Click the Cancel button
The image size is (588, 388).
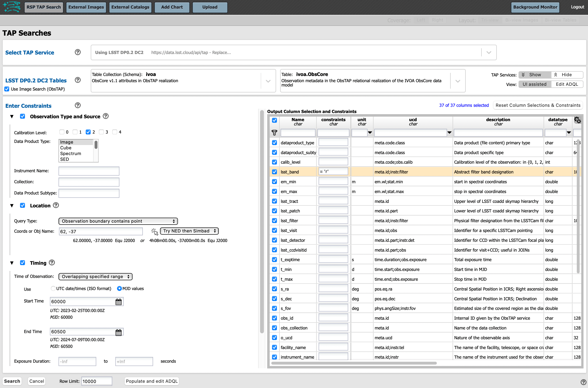pyautogui.click(x=37, y=381)
